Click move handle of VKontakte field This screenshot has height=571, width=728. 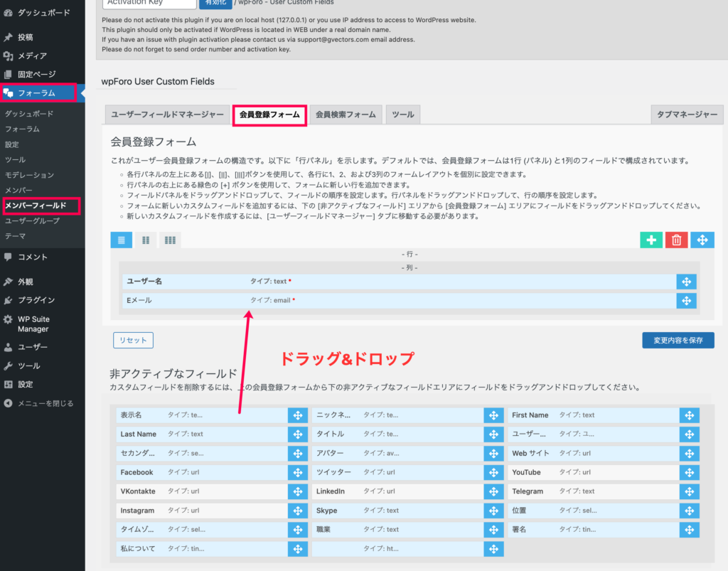pyautogui.click(x=298, y=491)
